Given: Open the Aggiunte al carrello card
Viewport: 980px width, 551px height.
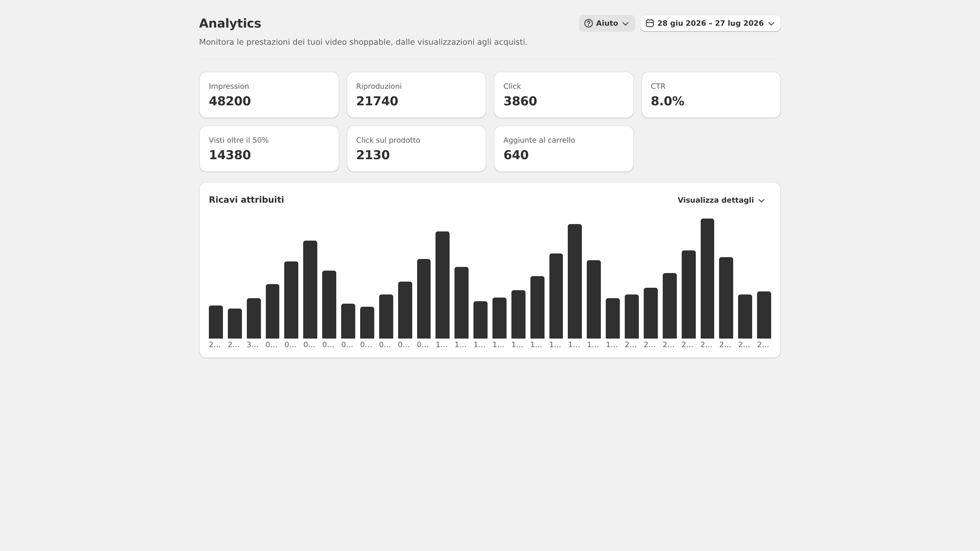Looking at the screenshot, I should click(x=563, y=149).
